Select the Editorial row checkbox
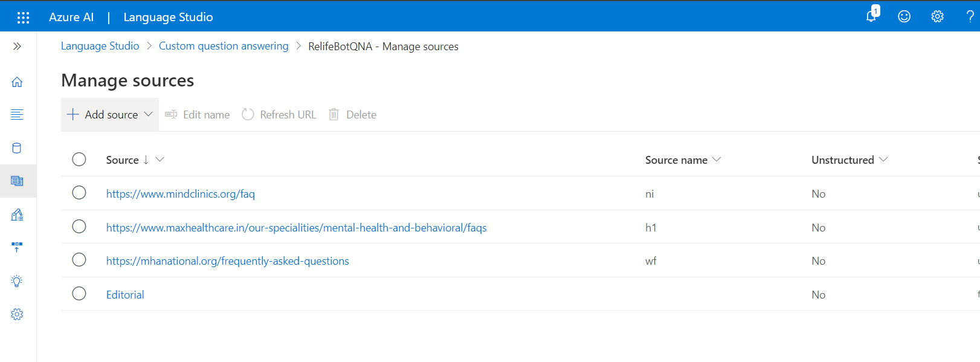Screen dimensions: 980x362 click(79, 294)
